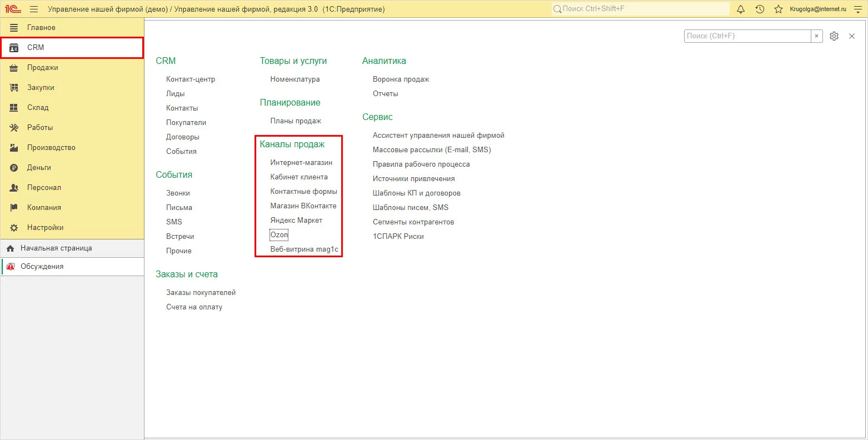Open the Номенклатура link

295,79
